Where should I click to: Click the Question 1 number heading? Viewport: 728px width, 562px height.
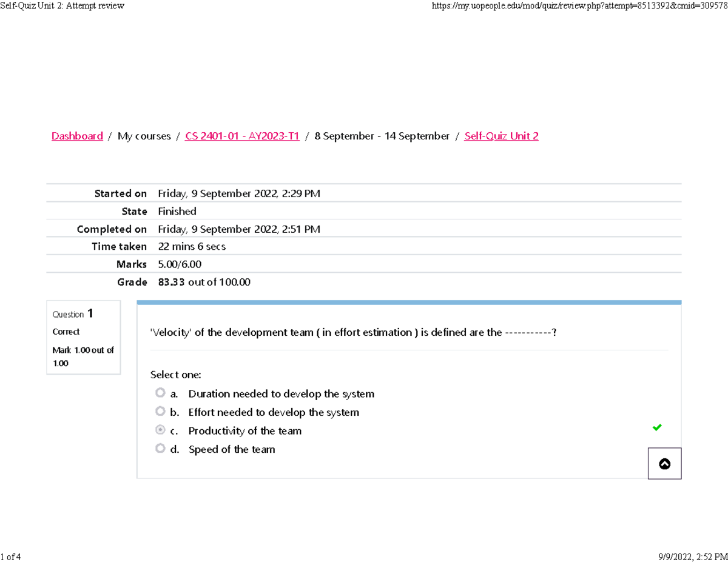coord(73,313)
